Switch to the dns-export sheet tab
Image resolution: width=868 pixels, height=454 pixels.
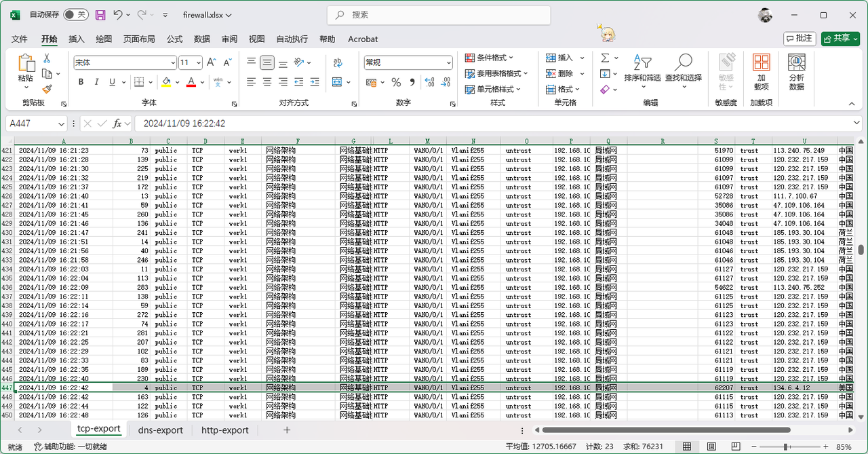coord(160,430)
